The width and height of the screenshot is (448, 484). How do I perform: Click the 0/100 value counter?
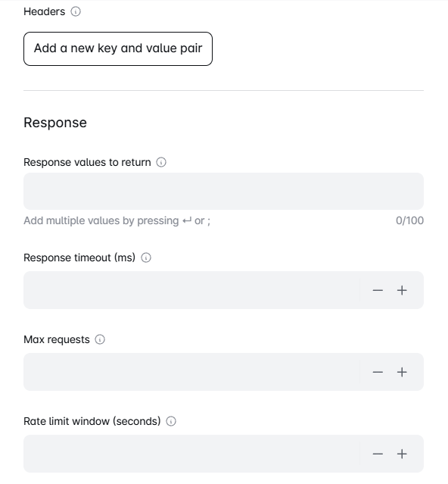409,220
